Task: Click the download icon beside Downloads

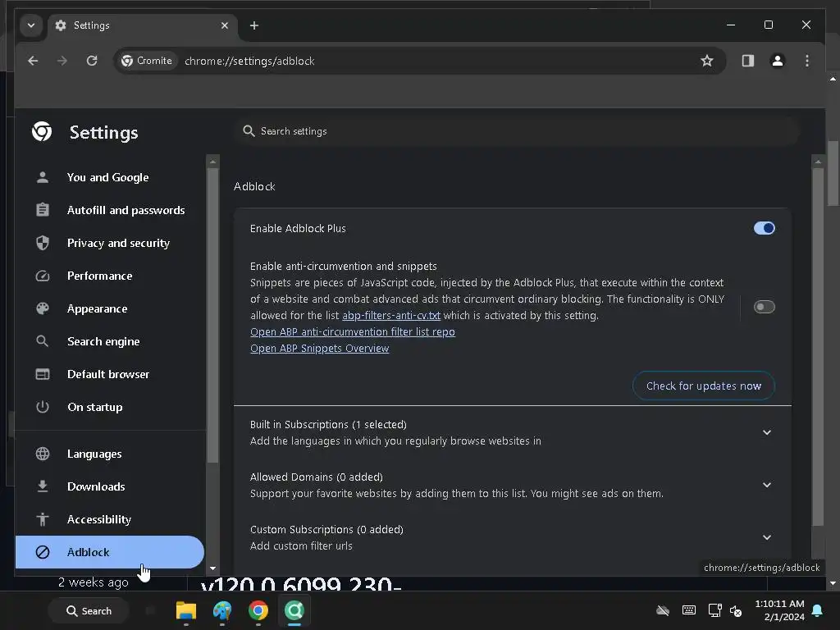Action: coord(43,486)
